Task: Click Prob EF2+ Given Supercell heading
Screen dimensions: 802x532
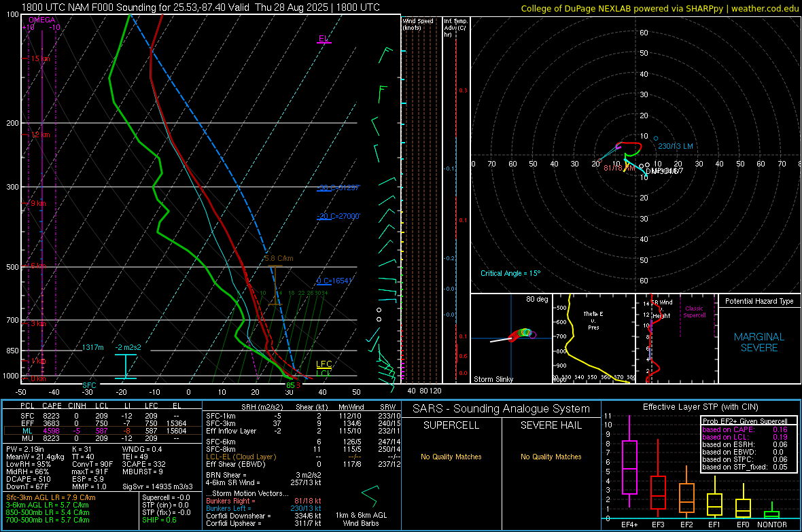Action: point(745,421)
